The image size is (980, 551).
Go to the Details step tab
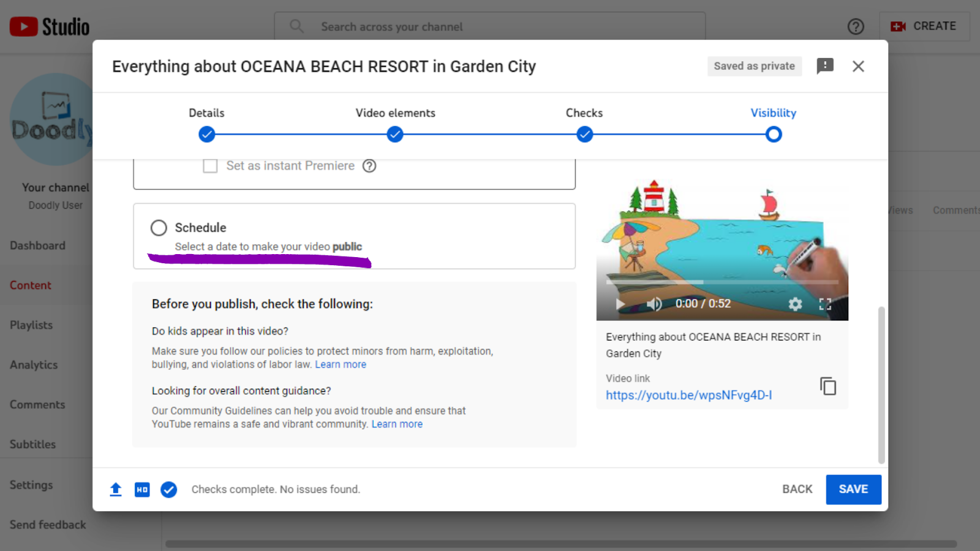pos(206,113)
